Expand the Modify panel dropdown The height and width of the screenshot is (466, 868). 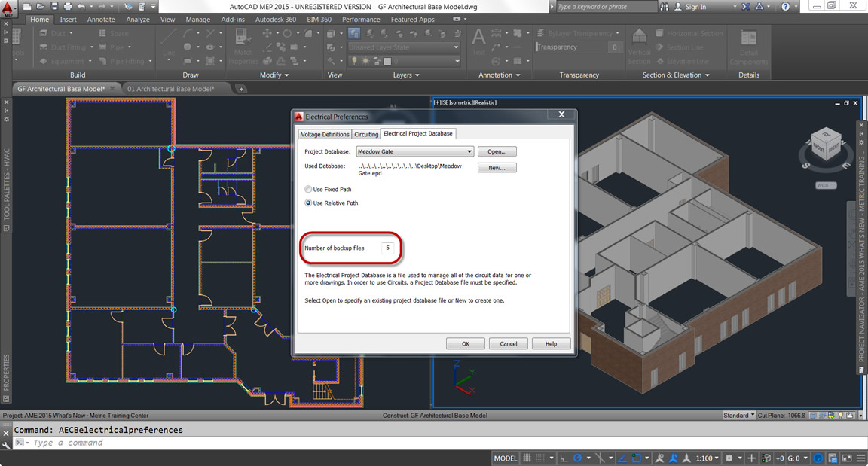tap(274, 75)
